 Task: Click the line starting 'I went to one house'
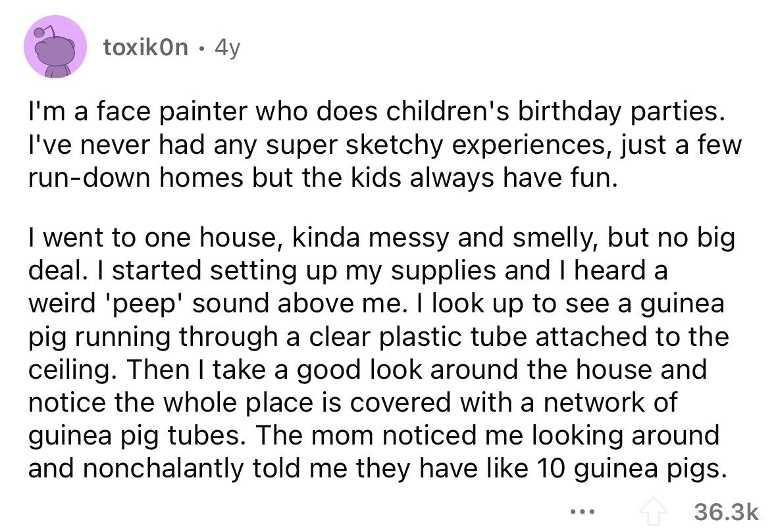(382, 238)
